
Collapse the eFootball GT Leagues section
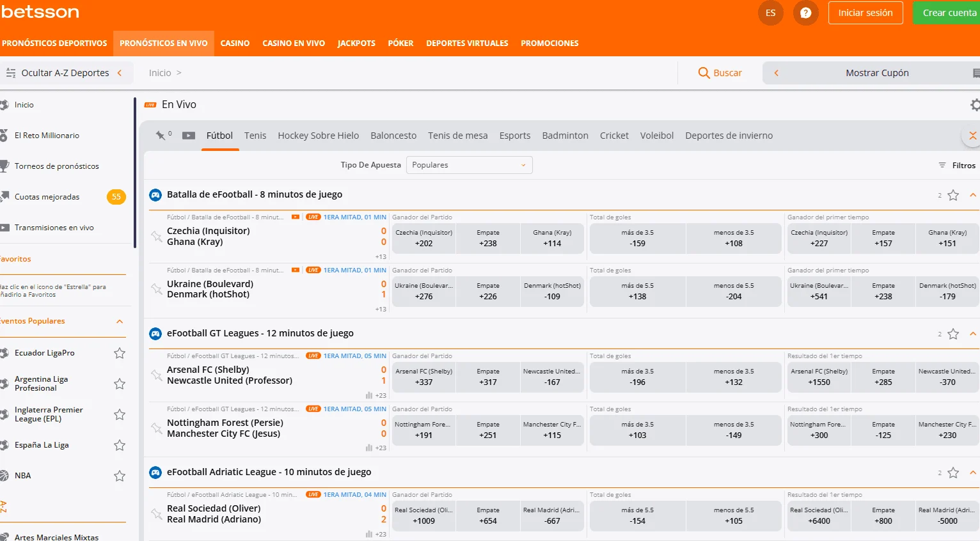[973, 334]
